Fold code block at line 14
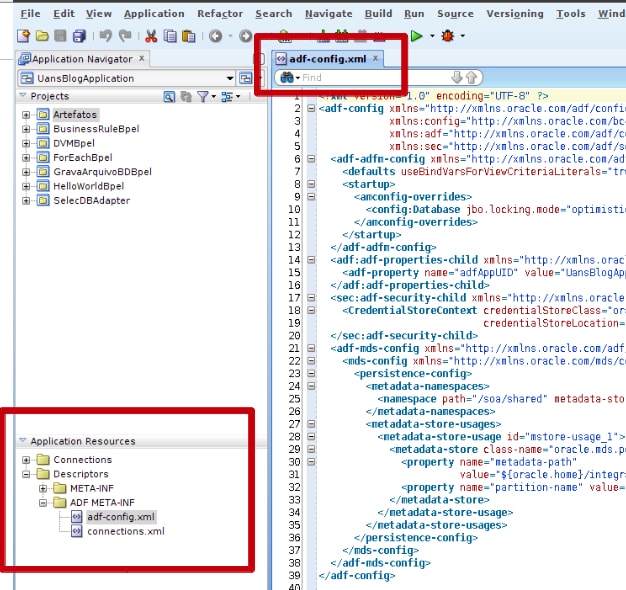This screenshot has width=626, height=590. (x=311, y=260)
